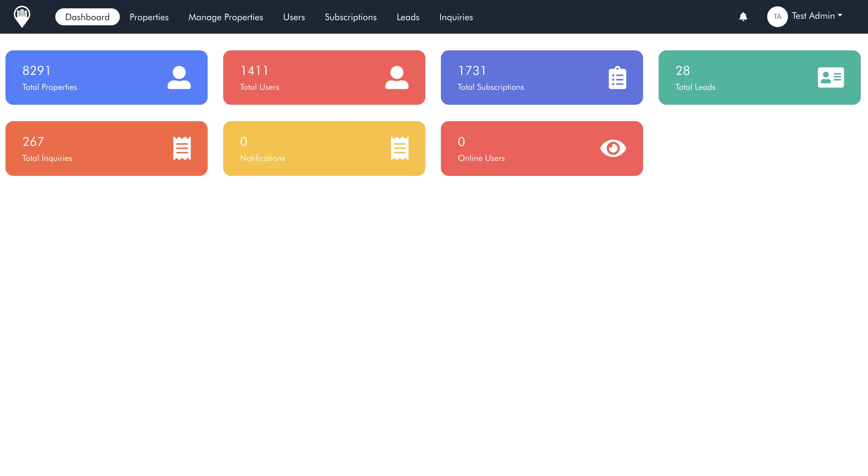Click eye icon on Online Users card
Screen dimensions: 868x476
coord(613,148)
